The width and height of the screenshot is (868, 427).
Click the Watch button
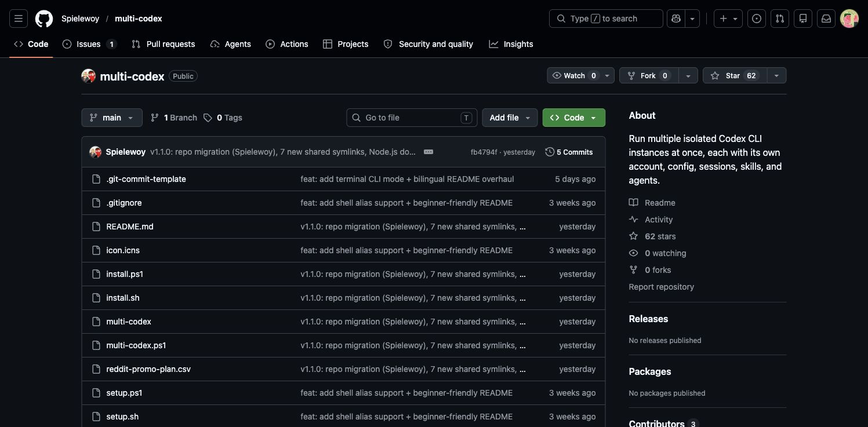(x=573, y=75)
